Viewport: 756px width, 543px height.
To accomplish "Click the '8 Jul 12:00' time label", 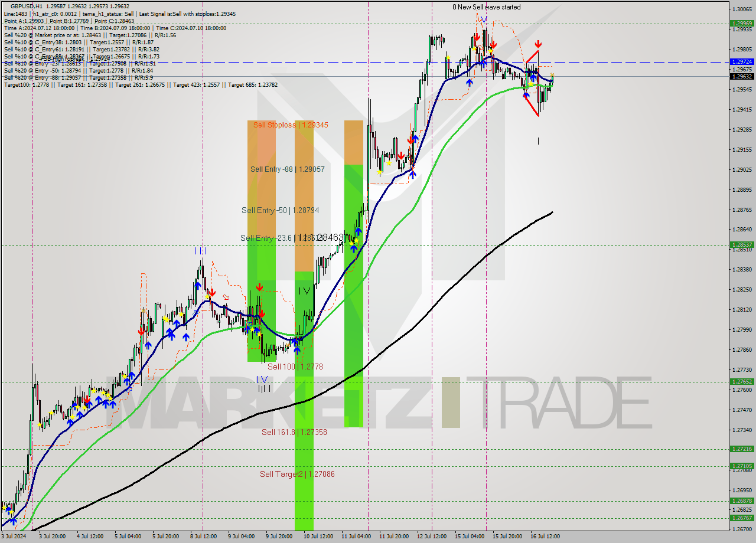I will point(203,537).
